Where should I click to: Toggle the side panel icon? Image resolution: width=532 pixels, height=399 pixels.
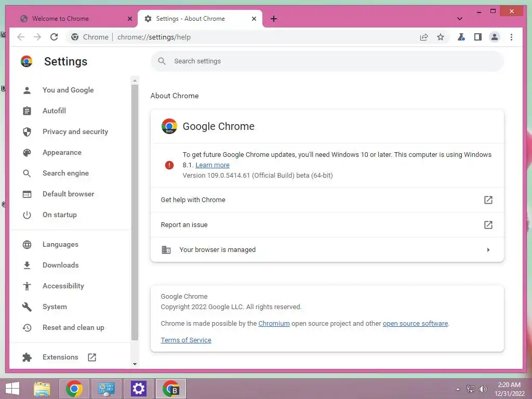[x=478, y=37]
